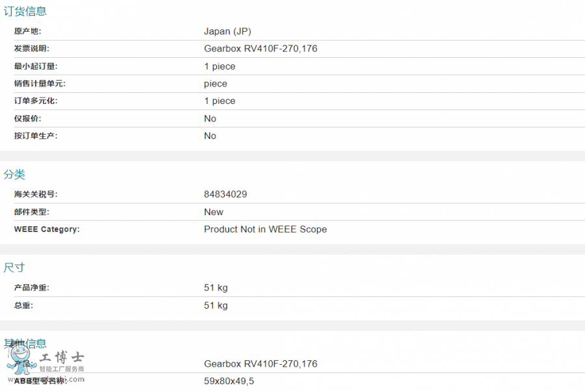This screenshot has height=392, width=585.
Task: Select the 订货信息 section heading
Action: (x=25, y=11)
